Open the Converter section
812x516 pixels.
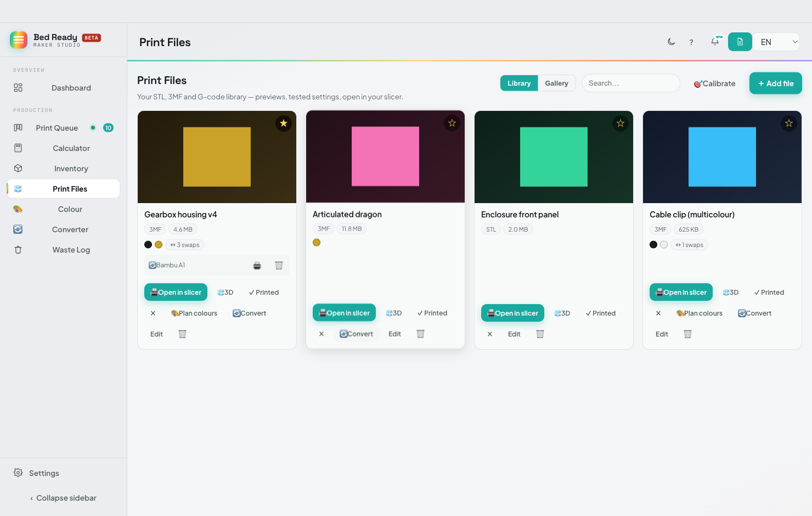(x=64, y=229)
